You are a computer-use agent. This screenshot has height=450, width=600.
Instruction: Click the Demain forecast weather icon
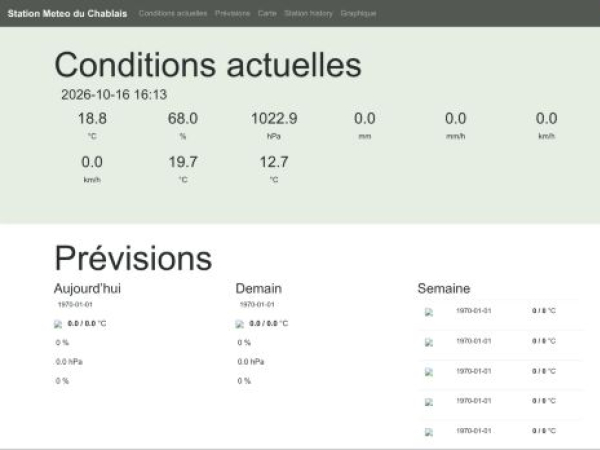240,324
